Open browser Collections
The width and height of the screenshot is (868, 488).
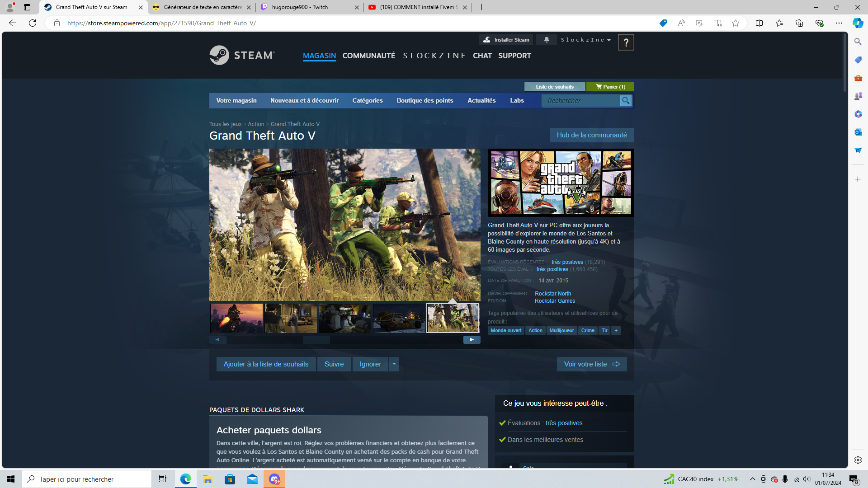coord(799,23)
